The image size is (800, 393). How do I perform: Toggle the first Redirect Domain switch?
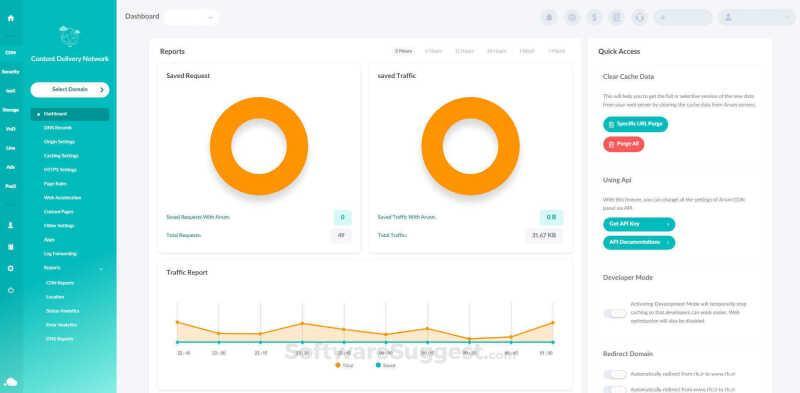(x=615, y=375)
